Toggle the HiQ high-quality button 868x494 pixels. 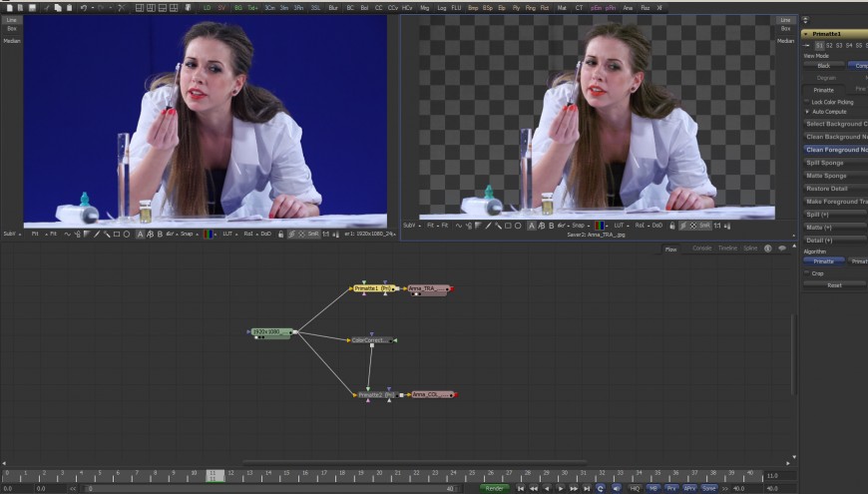(x=635, y=488)
